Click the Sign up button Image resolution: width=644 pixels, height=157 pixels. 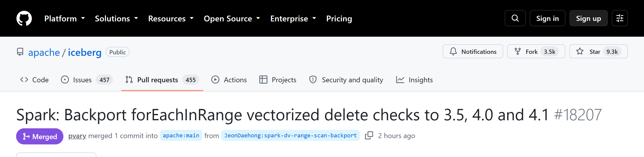588,18
